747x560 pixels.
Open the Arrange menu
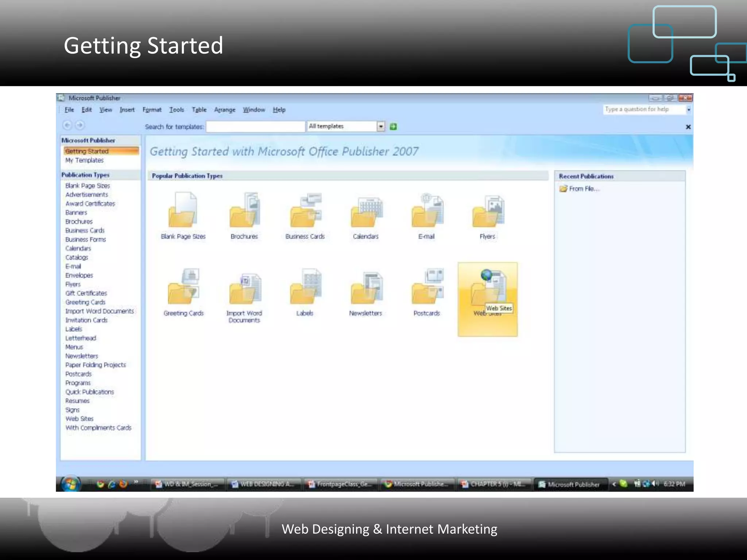tap(225, 110)
